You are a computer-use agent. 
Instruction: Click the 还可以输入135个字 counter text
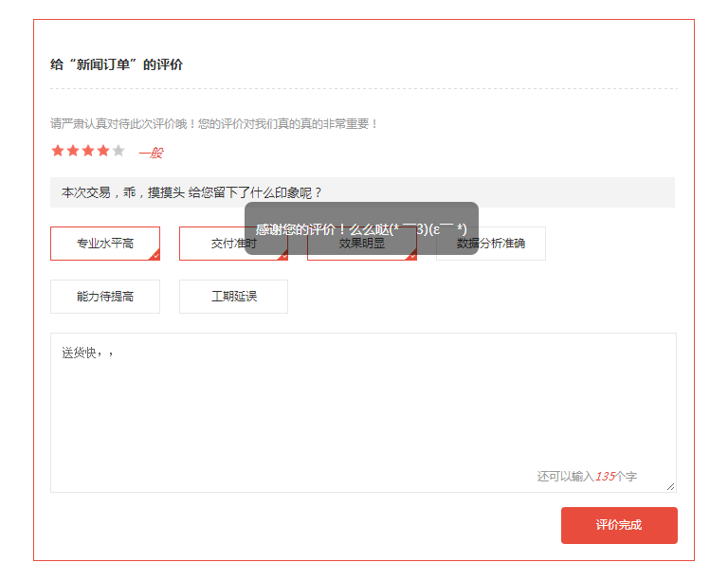click(x=587, y=477)
